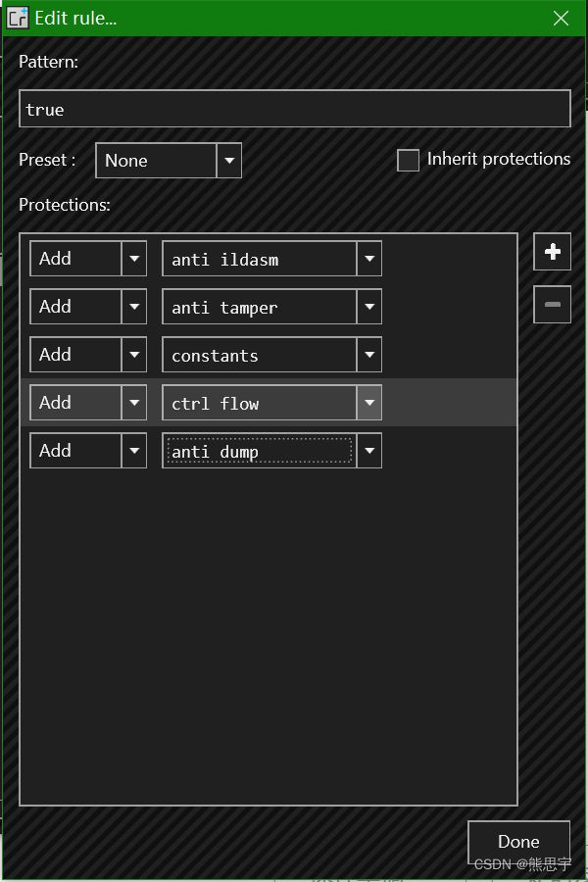The image size is (588, 882).
Task: Click the Done button
Action: [x=518, y=842]
